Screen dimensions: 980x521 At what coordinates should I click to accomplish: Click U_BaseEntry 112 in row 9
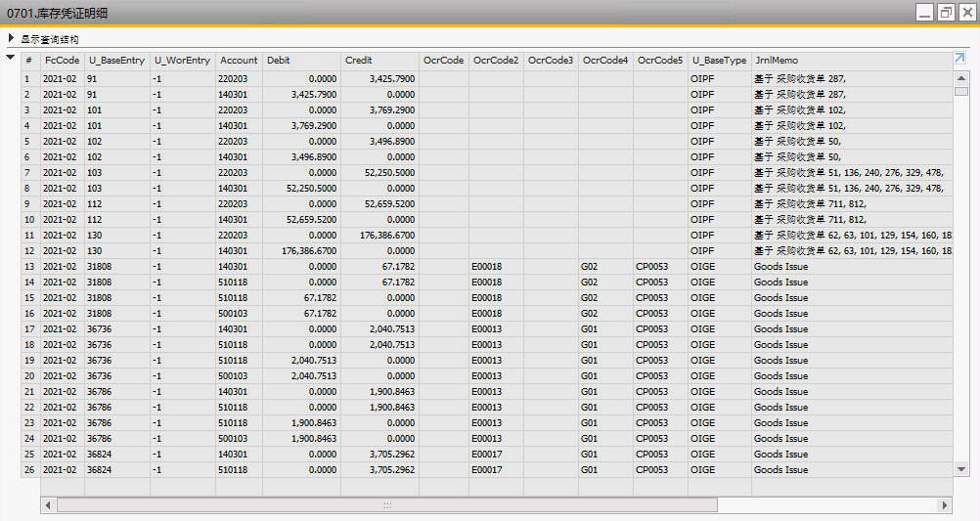pyautogui.click(x=94, y=203)
